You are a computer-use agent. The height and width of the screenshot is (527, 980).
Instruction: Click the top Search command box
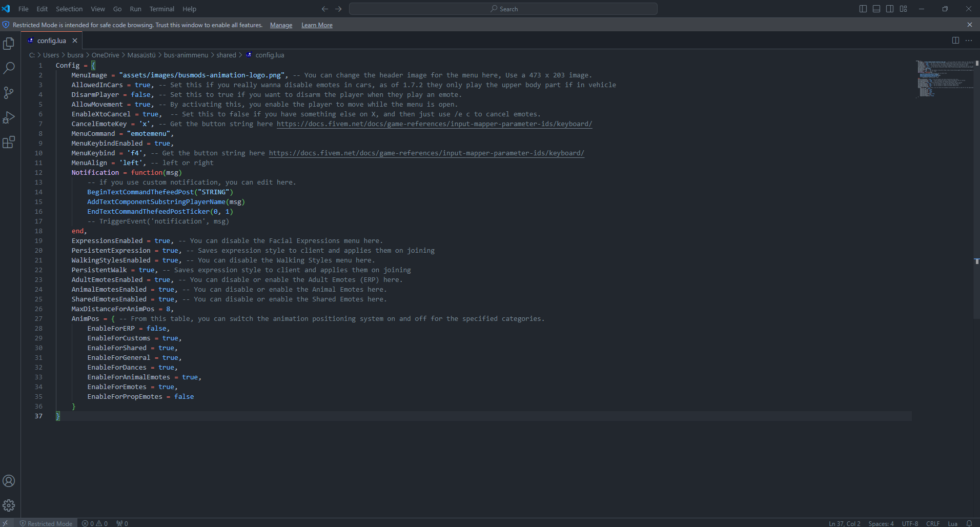click(503, 9)
